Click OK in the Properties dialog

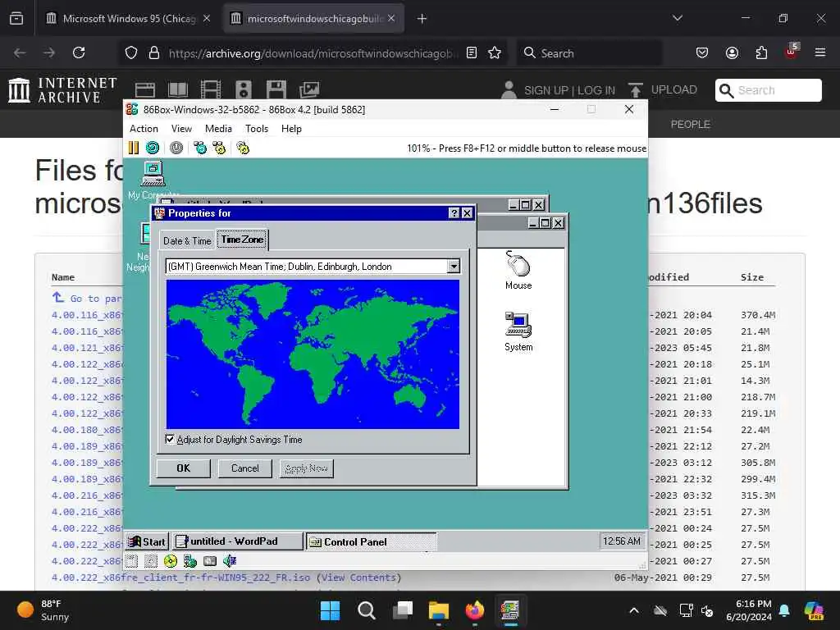click(x=183, y=468)
